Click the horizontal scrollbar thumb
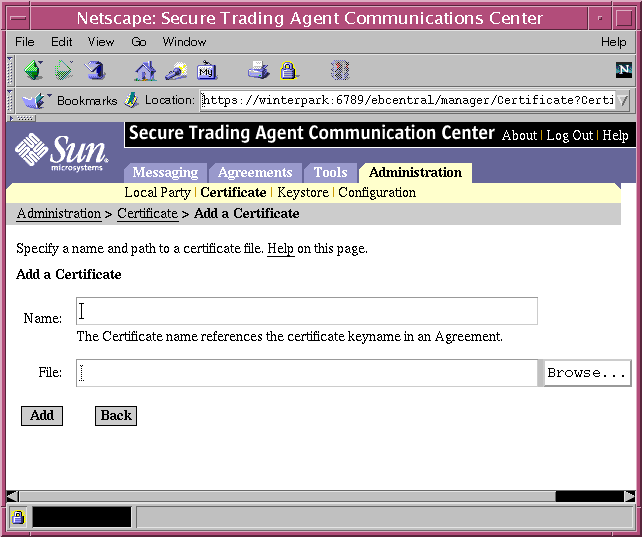Viewport: 642px width, 537px height. 287,496
